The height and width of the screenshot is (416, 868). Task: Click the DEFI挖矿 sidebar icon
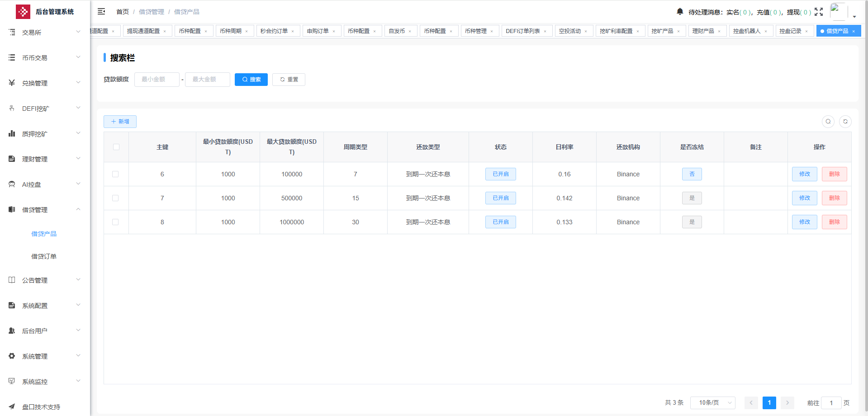tap(12, 108)
